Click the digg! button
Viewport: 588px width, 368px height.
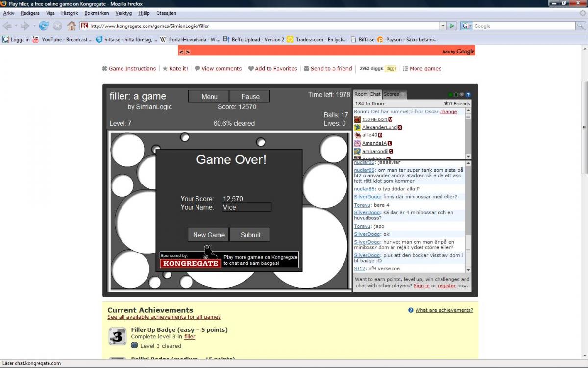tap(391, 69)
